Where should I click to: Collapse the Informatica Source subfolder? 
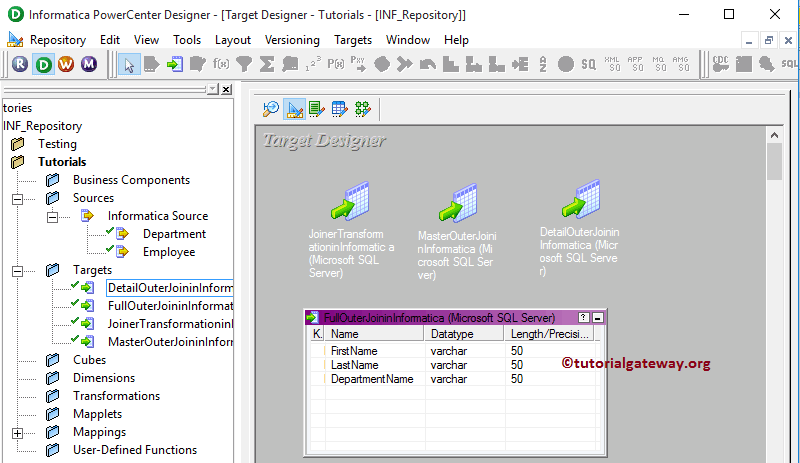click(52, 216)
